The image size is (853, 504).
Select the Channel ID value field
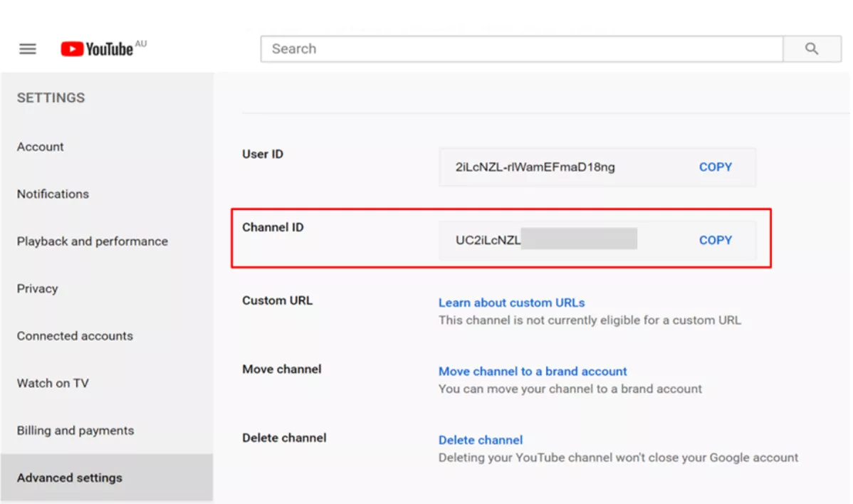click(597, 241)
